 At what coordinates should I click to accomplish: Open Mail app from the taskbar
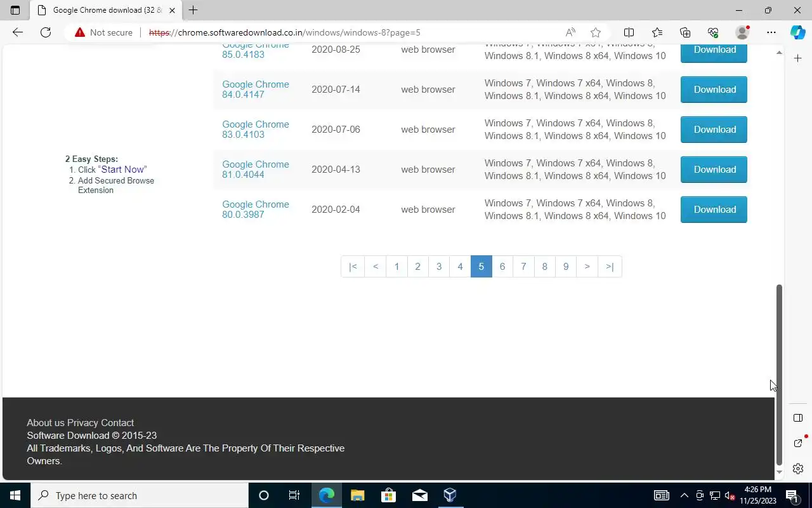click(419, 495)
